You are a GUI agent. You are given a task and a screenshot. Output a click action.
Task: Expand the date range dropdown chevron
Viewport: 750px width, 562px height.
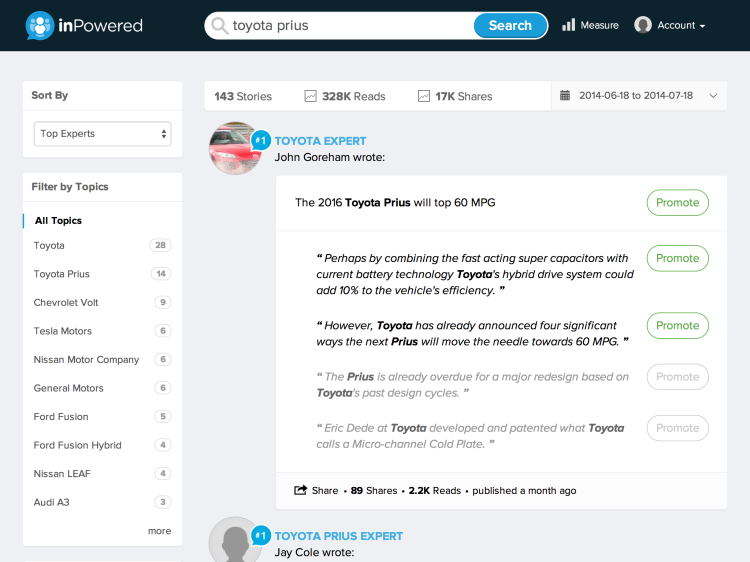click(x=713, y=96)
